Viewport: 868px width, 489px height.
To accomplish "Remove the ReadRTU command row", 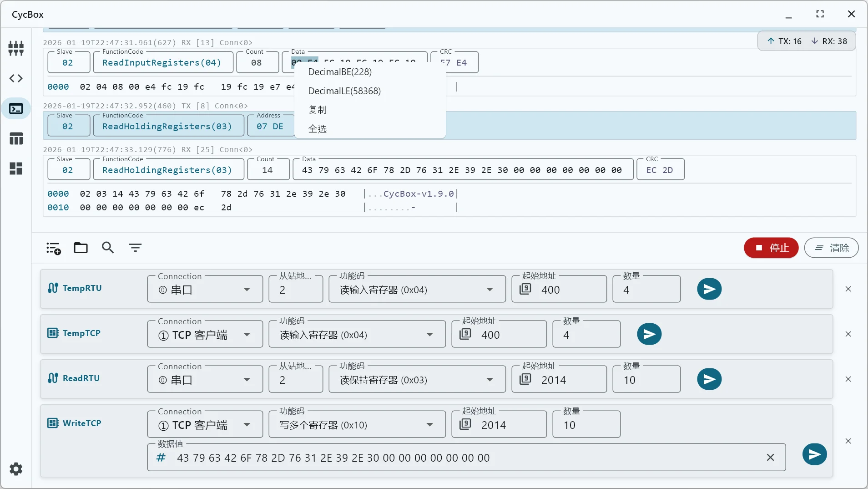I will pyautogui.click(x=848, y=379).
